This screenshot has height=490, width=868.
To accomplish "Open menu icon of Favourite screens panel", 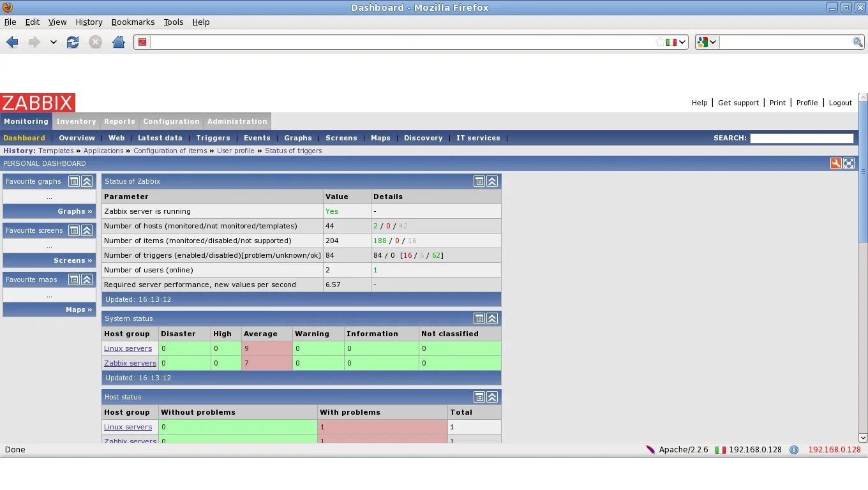I will point(74,230).
